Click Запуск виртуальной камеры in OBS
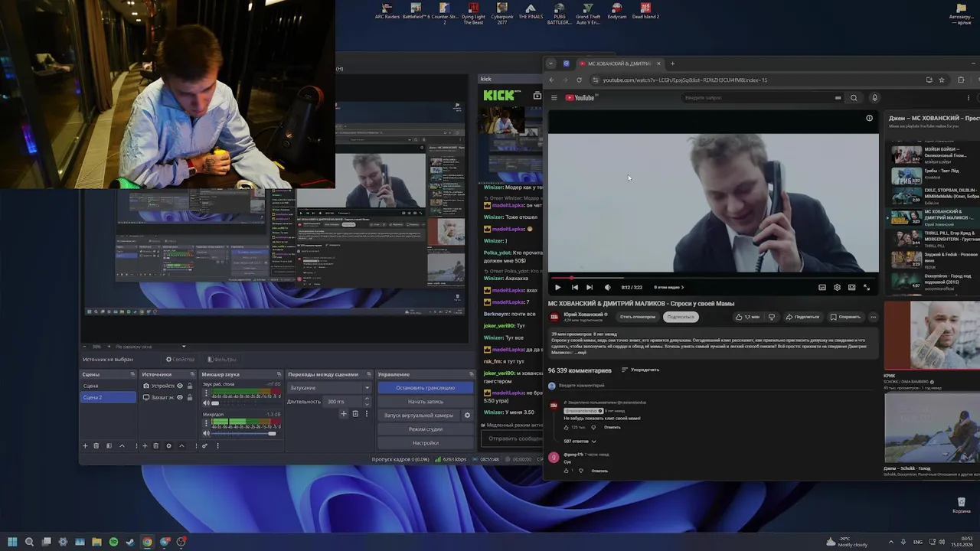Screen dimensions: 980x551 [419, 415]
